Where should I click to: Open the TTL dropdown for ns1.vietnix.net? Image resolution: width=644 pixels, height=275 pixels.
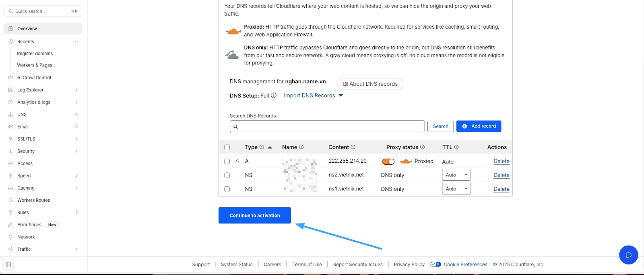(x=456, y=189)
